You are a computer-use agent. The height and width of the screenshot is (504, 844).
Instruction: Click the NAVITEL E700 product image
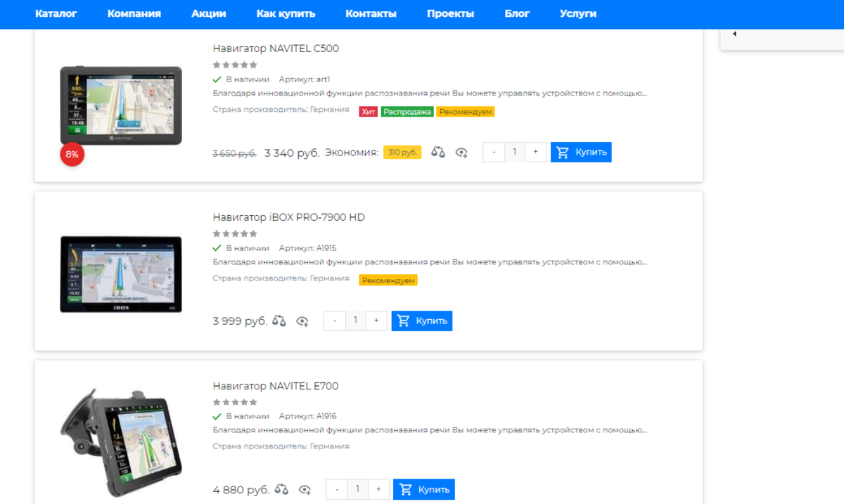(121, 443)
